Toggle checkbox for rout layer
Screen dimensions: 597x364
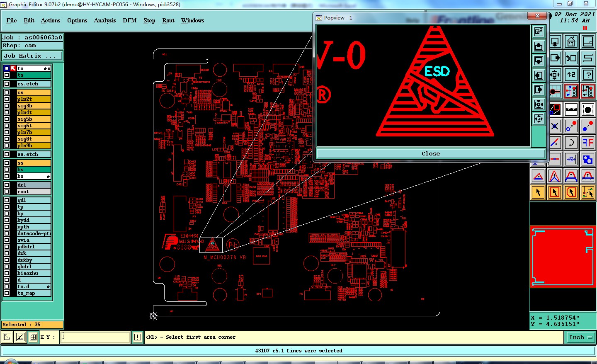tap(7, 192)
